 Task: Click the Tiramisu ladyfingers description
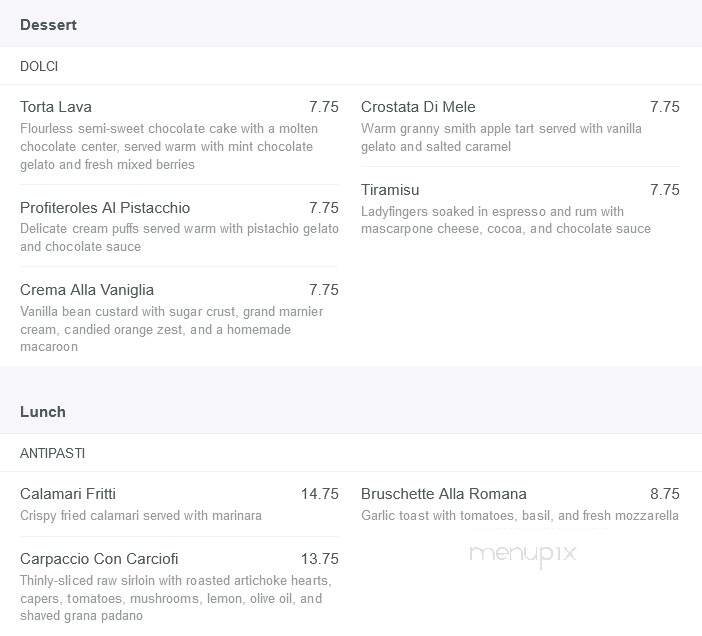tap(505, 220)
